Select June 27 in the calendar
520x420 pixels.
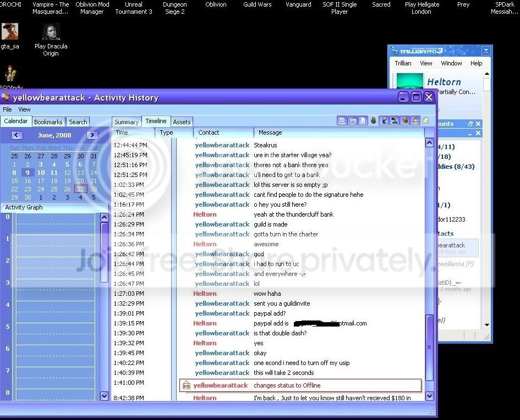click(x=80, y=189)
